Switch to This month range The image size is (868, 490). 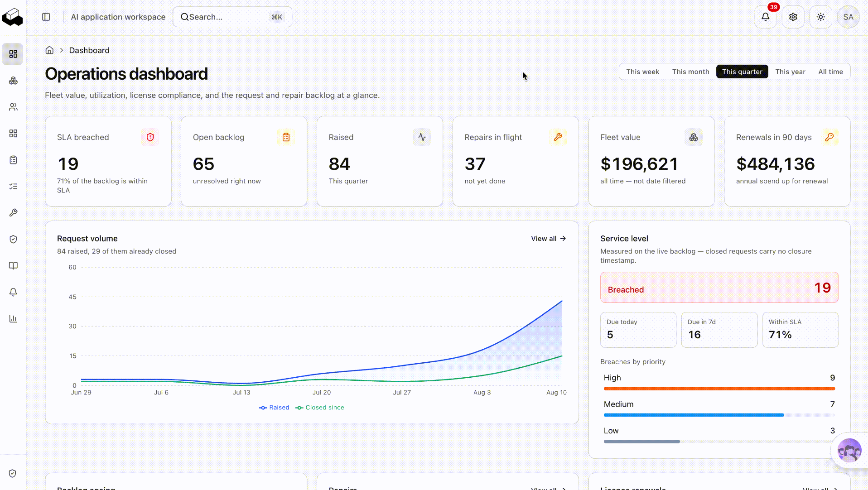click(690, 72)
